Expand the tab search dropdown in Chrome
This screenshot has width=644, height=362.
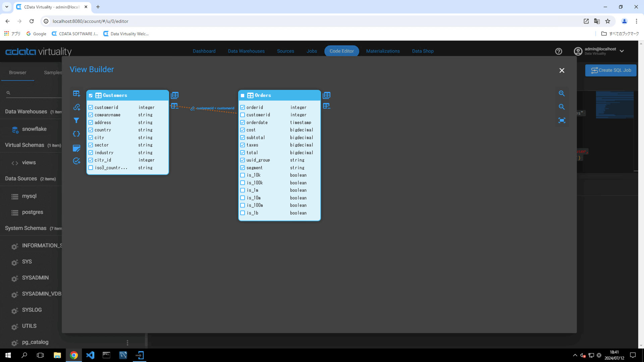tap(7, 7)
